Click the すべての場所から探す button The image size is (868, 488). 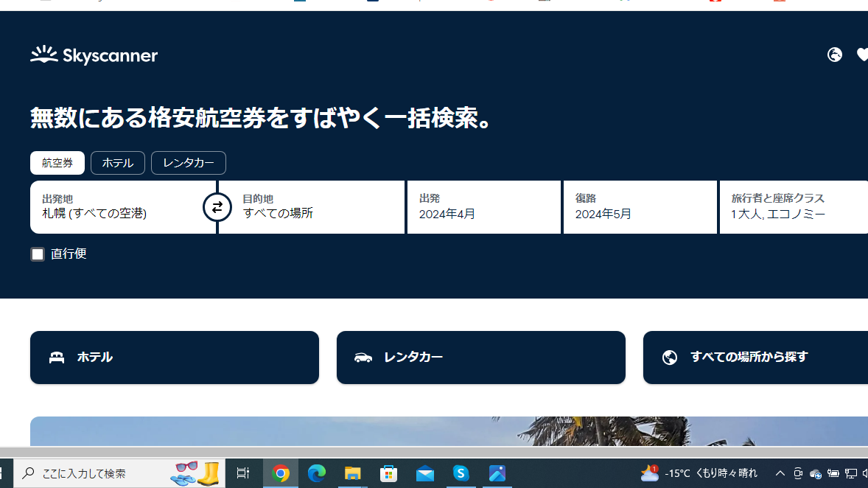pos(755,358)
